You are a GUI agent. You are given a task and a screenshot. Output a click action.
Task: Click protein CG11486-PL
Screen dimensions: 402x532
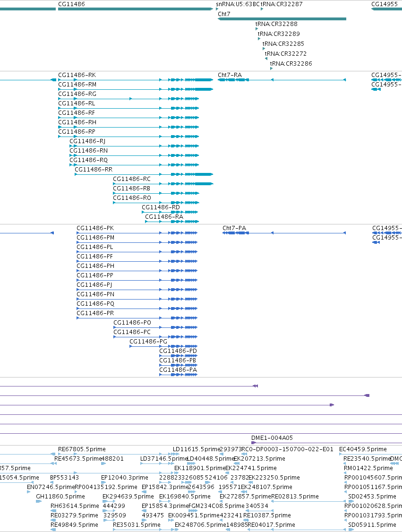(95, 247)
